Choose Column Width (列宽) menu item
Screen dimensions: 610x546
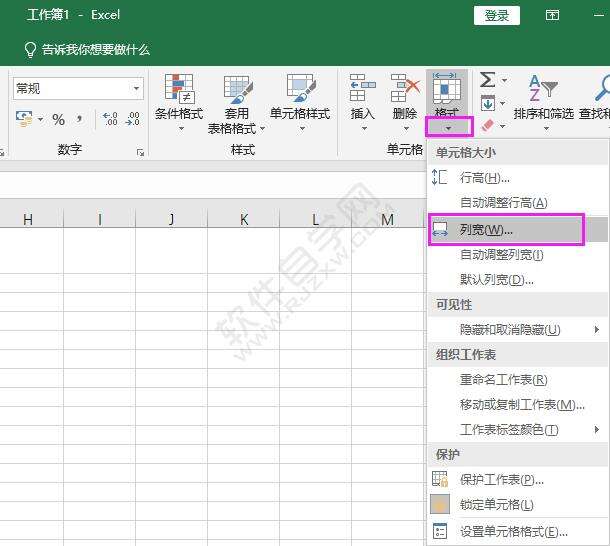(x=518, y=230)
